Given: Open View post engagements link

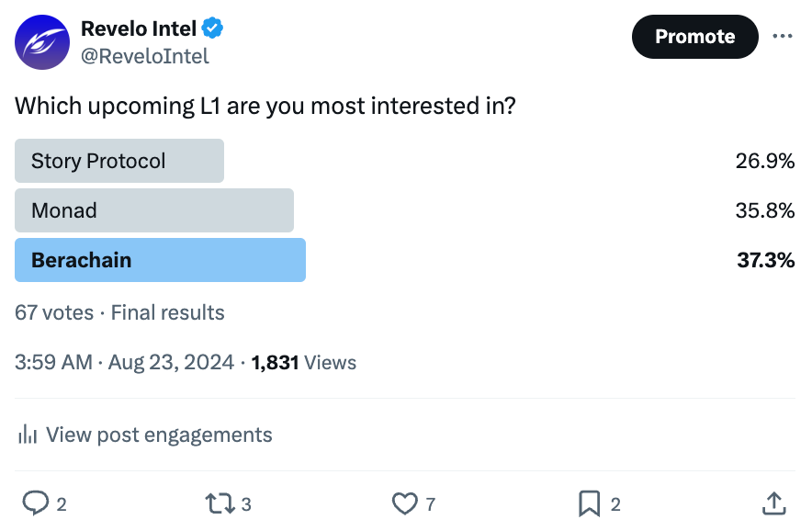Looking at the screenshot, I should (x=159, y=435).
